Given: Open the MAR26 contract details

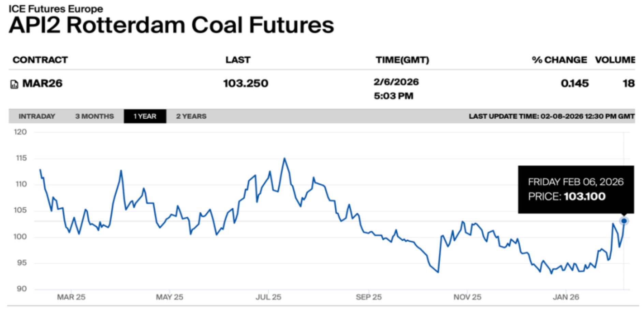Looking at the screenshot, I should point(43,83).
